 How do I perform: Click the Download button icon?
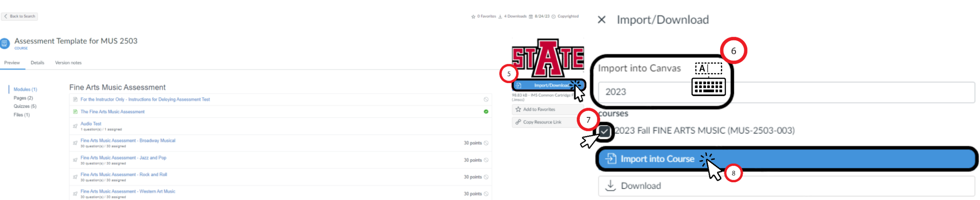click(610, 185)
